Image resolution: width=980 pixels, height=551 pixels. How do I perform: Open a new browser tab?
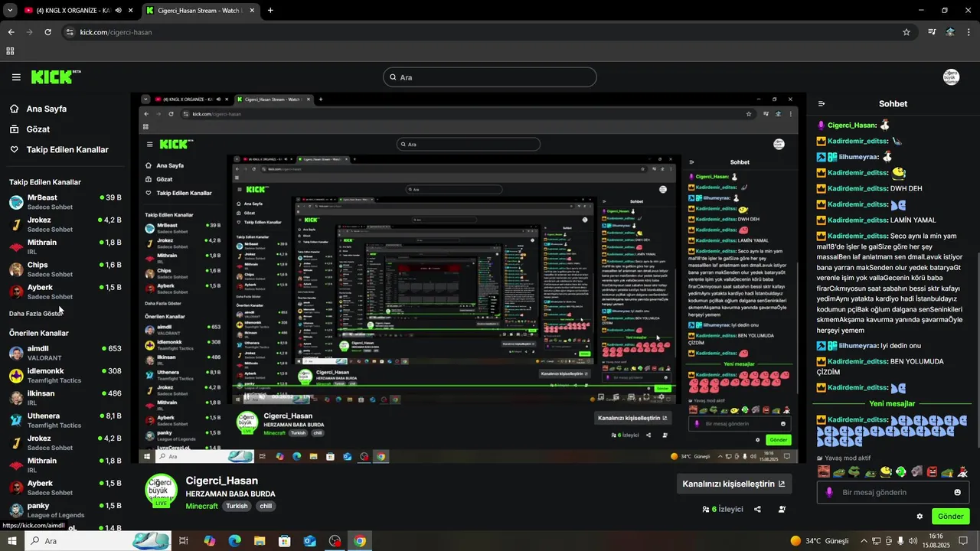pos(270,11)
